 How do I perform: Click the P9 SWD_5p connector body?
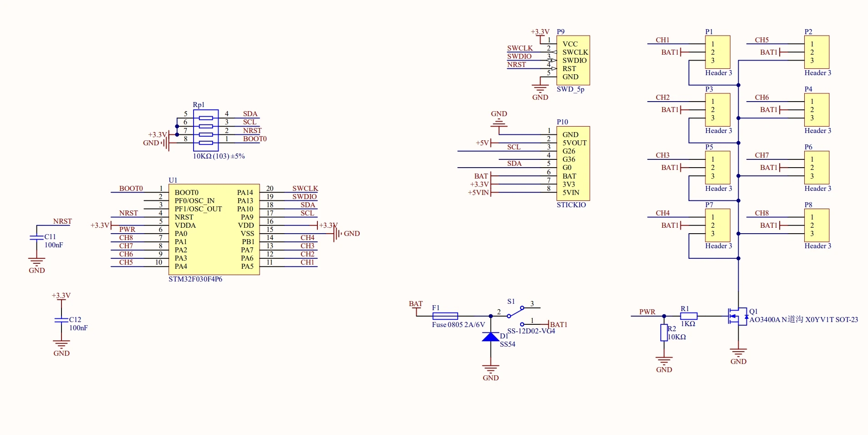click(573, 60)
